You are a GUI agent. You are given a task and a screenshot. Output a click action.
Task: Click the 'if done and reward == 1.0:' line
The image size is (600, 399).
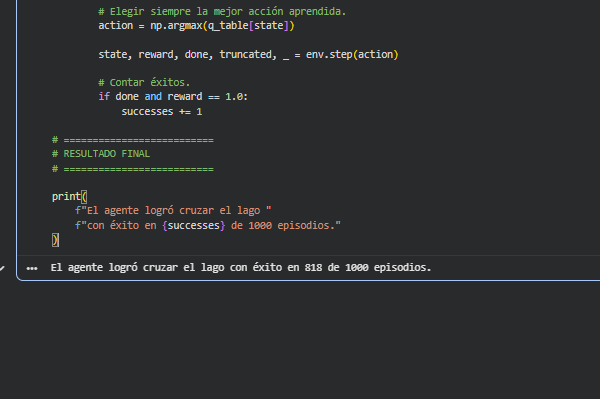[173, 96]
